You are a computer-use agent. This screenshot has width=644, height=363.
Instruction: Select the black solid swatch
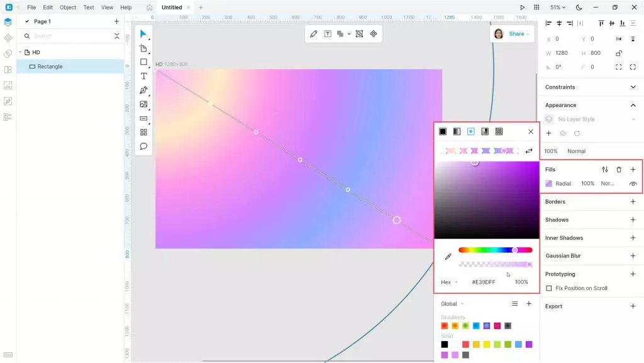(x=445, y=344)
